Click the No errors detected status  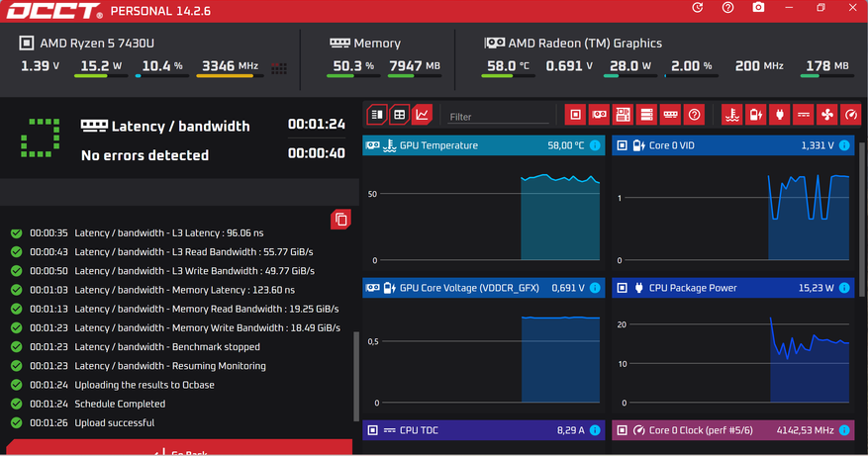[145, 155]
